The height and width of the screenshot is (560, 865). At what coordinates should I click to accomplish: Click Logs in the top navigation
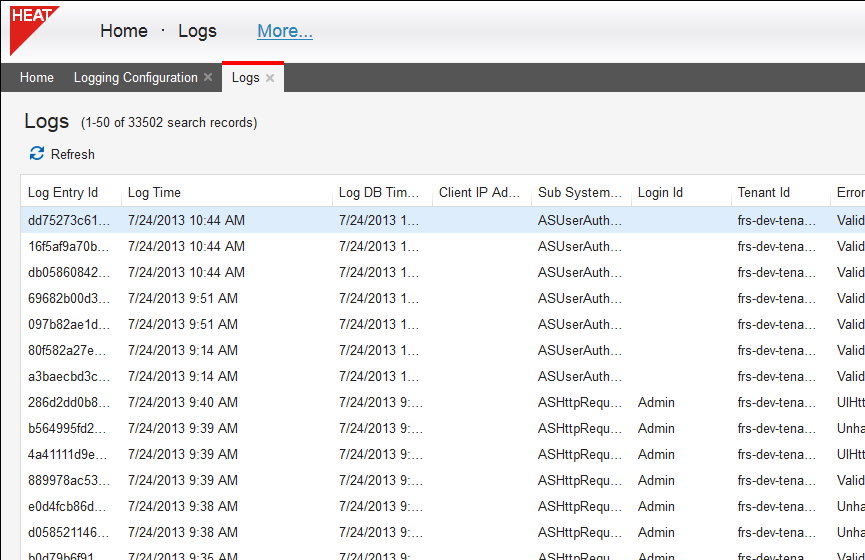[x=197, y=31]
